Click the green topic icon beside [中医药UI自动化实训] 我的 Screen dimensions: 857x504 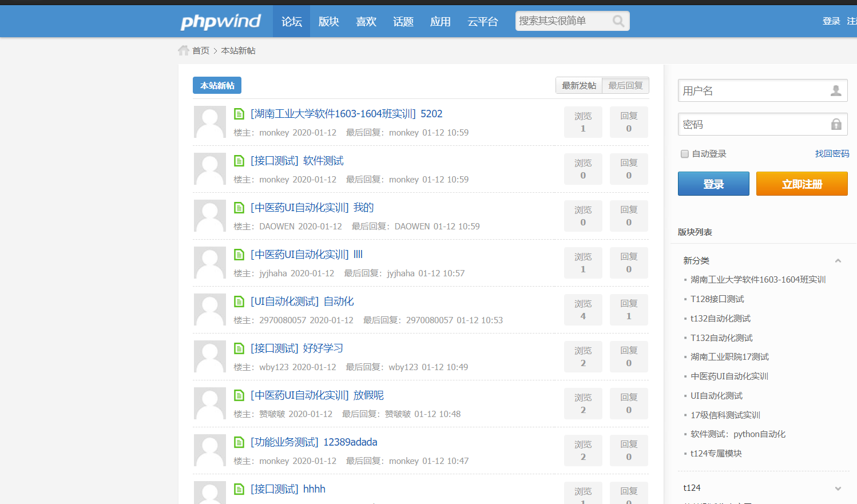pyautogui.click(x=239, y=208)
